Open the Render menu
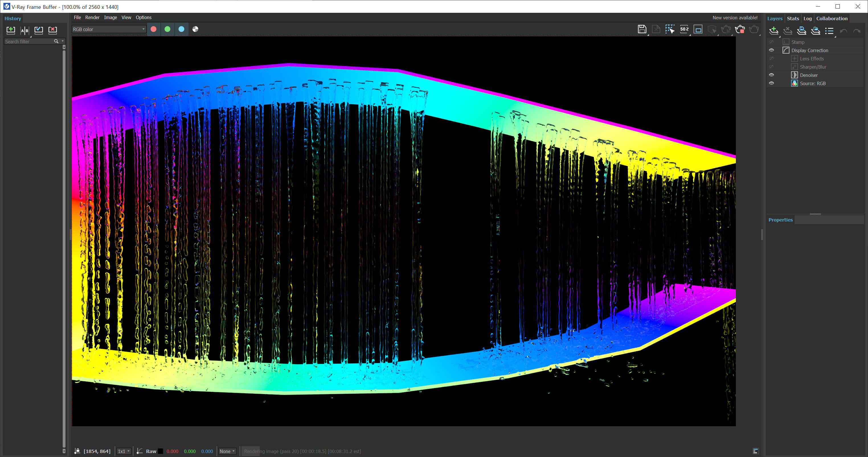Viewport: 868px width, 457px height. click(x=92, y=18)
